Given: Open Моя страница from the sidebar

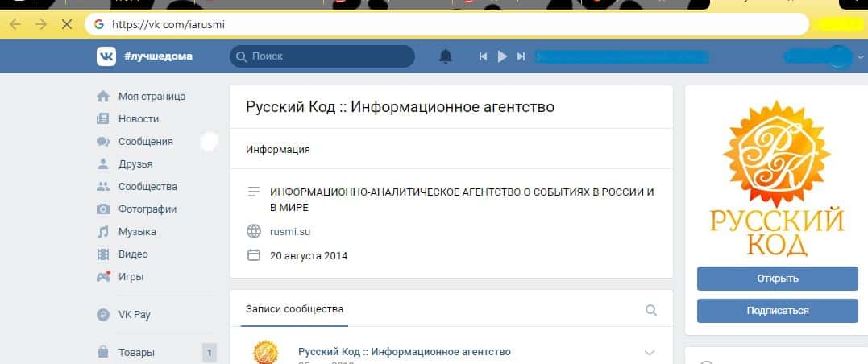Looking at the screenshot, I should coord(152,97).
